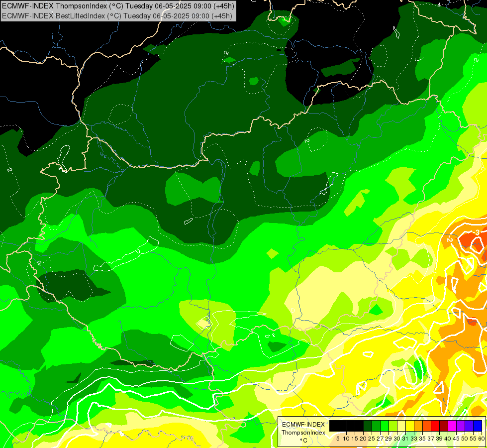
Task: Select the yellow 31–33 legend swatch
Action: tap(410, 426)
